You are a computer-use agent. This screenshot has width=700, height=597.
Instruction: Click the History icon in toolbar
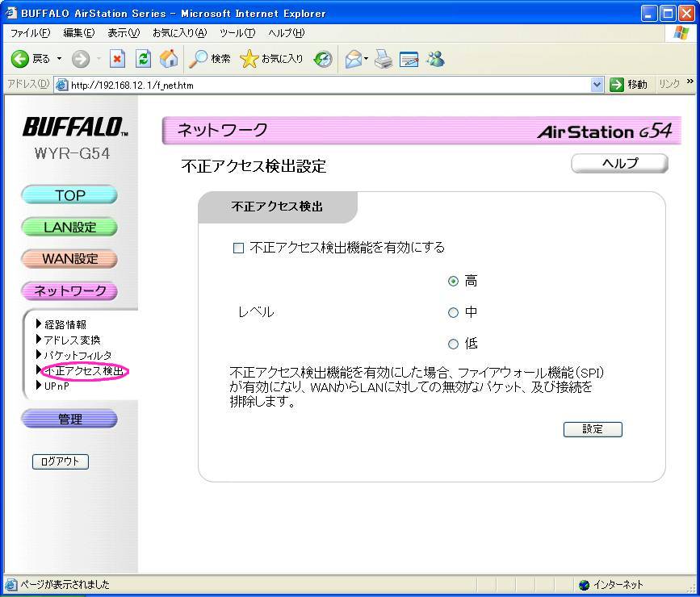[x=323, y=59]
